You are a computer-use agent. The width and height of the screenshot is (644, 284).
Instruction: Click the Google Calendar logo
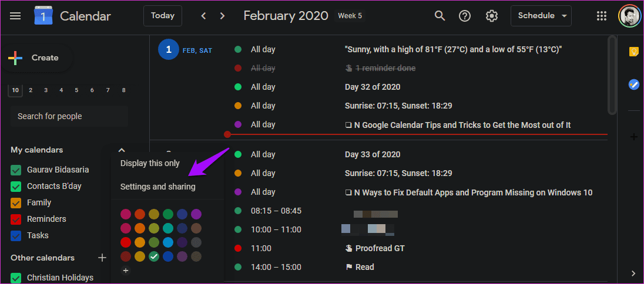click(x=43, y=16)
